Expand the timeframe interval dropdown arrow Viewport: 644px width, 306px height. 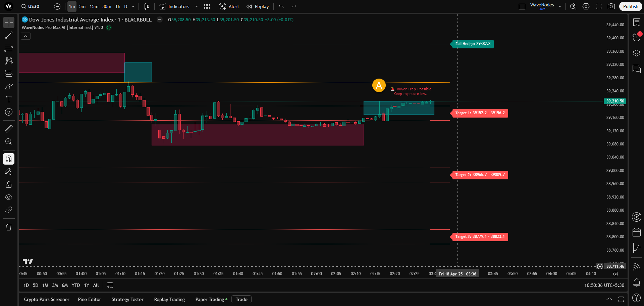click(x=133, y=6)
